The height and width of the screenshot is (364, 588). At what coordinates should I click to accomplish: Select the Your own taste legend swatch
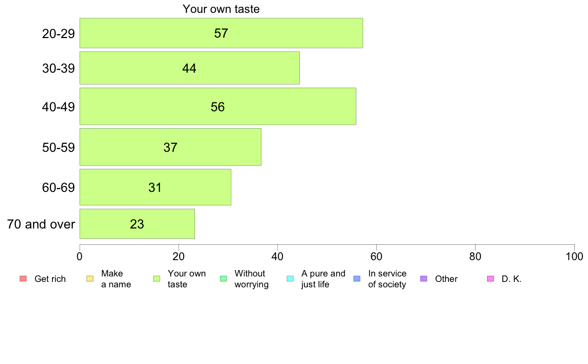point(157,278)
